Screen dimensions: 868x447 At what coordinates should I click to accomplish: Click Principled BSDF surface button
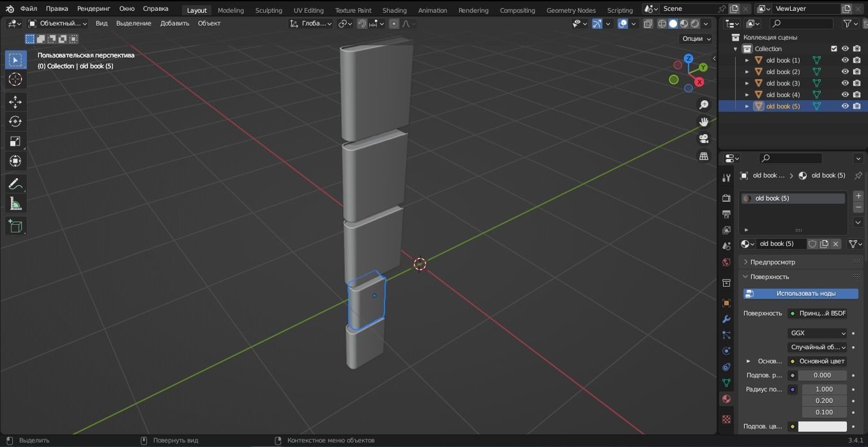(x=817, y=314)
